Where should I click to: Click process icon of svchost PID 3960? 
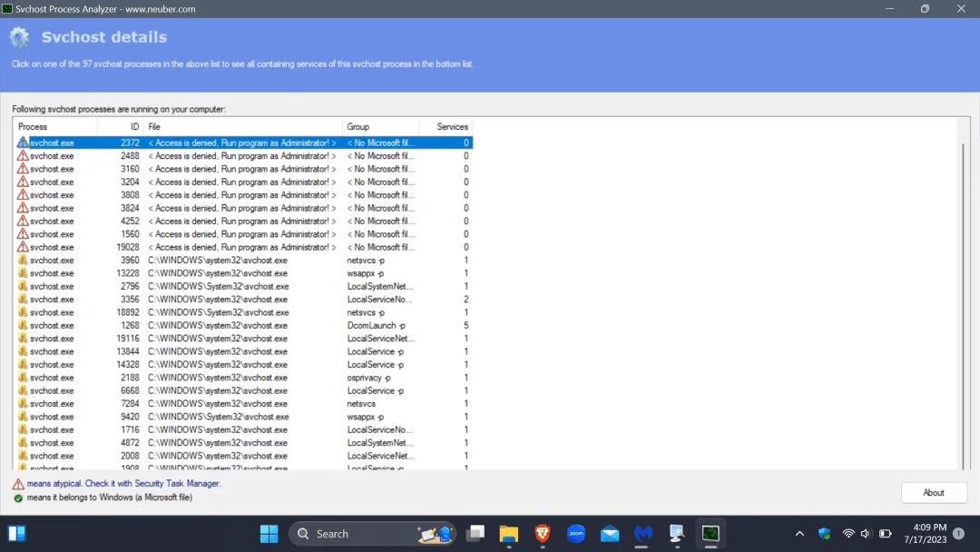click(x=23, y=260)
